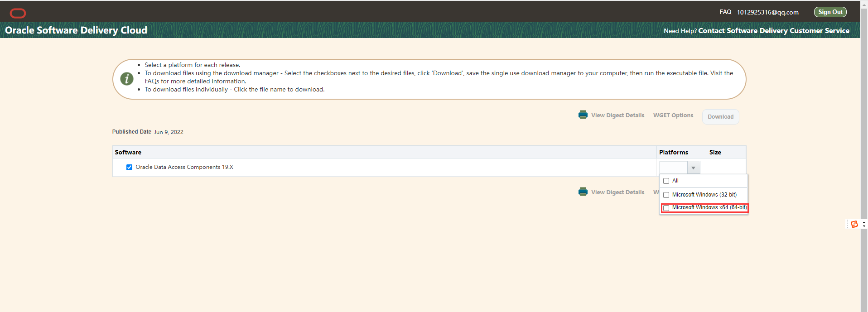Click Oracle Software Delivery Cloud title

pyautogui.click(x=76, y=30)
